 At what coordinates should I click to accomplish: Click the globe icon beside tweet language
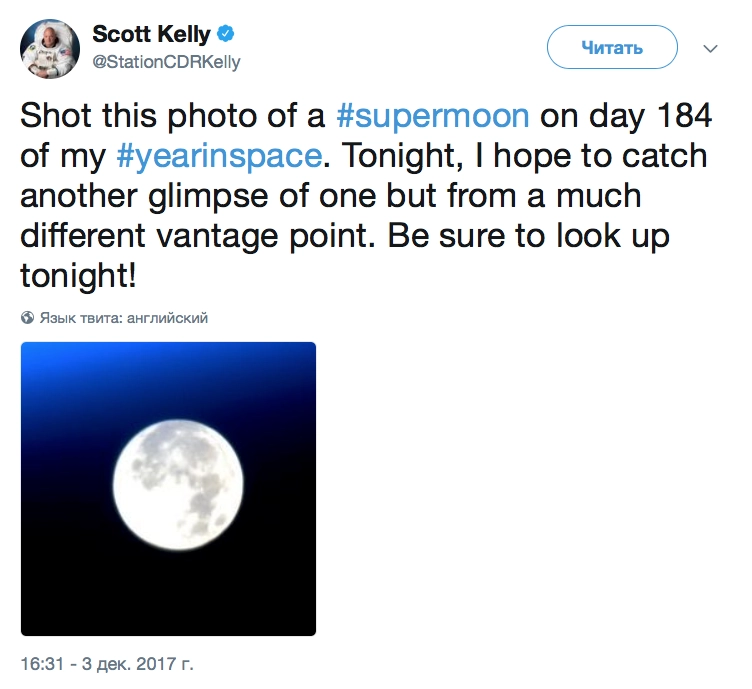pos(27,318)
